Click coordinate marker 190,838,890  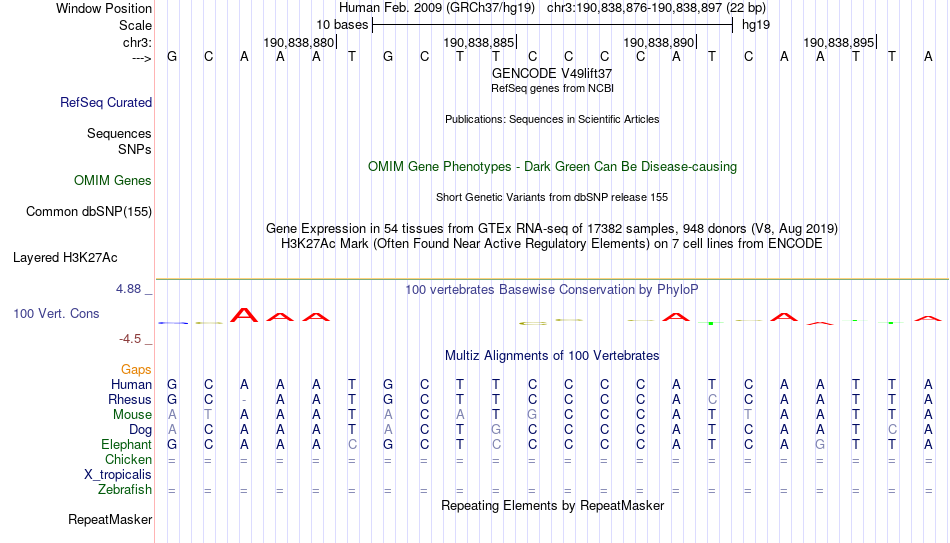point(659,42)
